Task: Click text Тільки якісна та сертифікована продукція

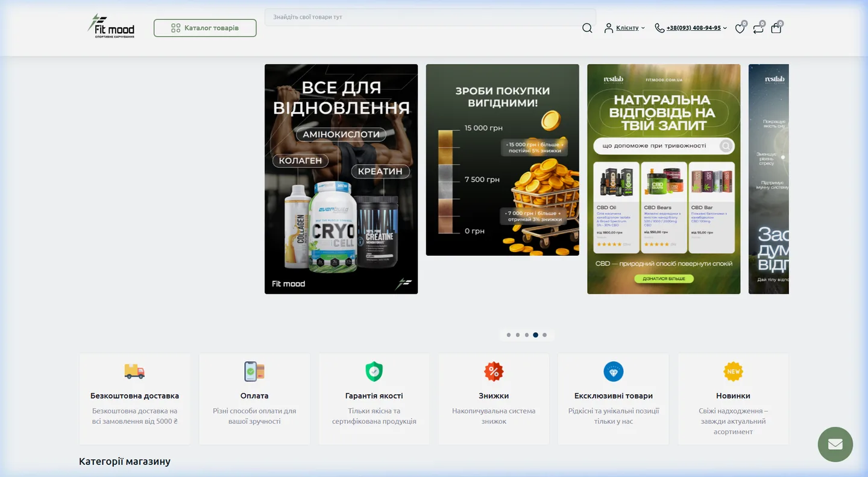Action: tap(374, 416)
